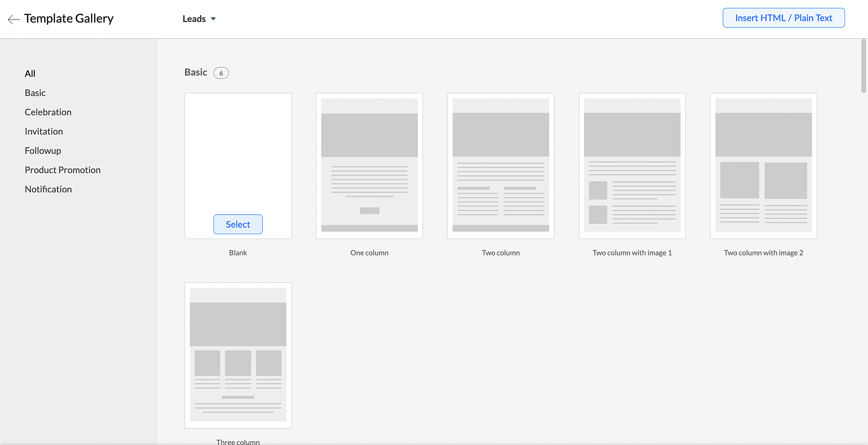Image resolution: width=868 pixels, height=445 pixels.
Task: Click the Basic count badge showing 6
Action: (221, 73)
